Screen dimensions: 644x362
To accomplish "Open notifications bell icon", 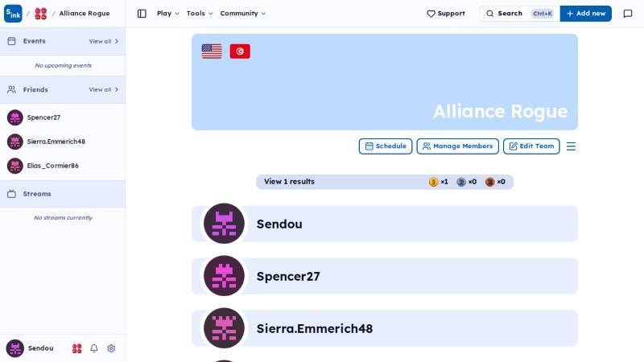I will pyautogui.click(x=94, y=348).
